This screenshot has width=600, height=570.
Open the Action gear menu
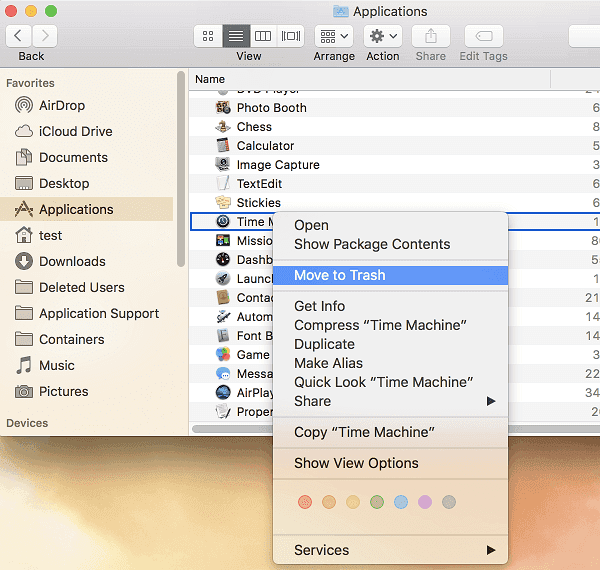(x=383, y=36)
